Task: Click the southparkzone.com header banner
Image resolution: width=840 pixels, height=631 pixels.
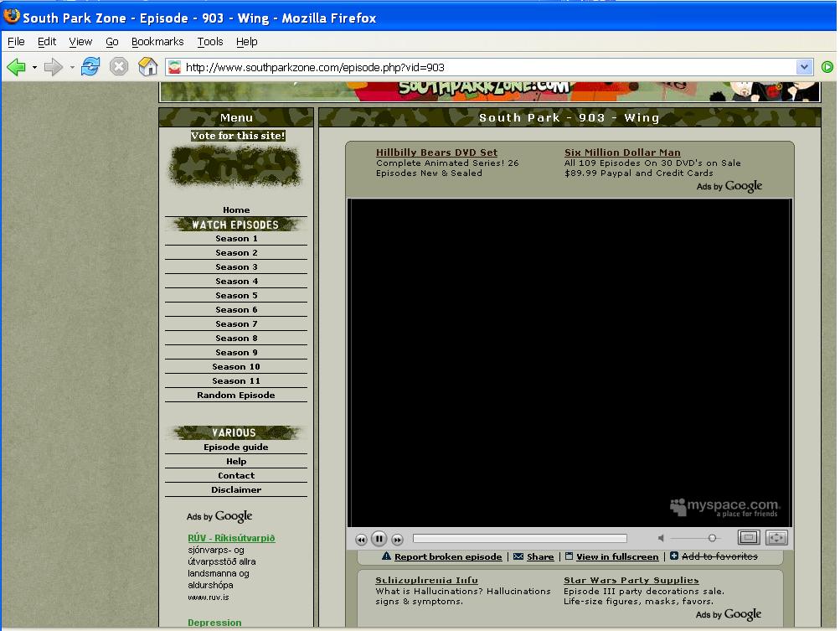Action: pyautogui.click(x=490, y=91)
